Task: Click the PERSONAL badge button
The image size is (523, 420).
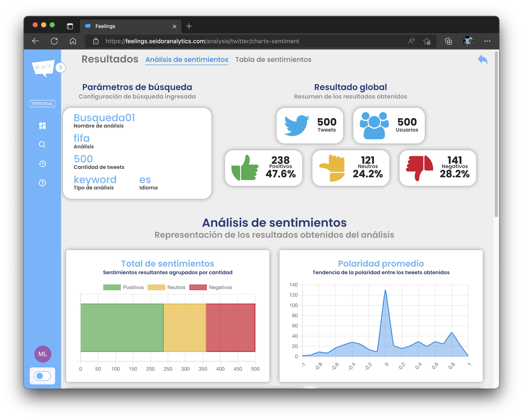Action: point(42,104)
